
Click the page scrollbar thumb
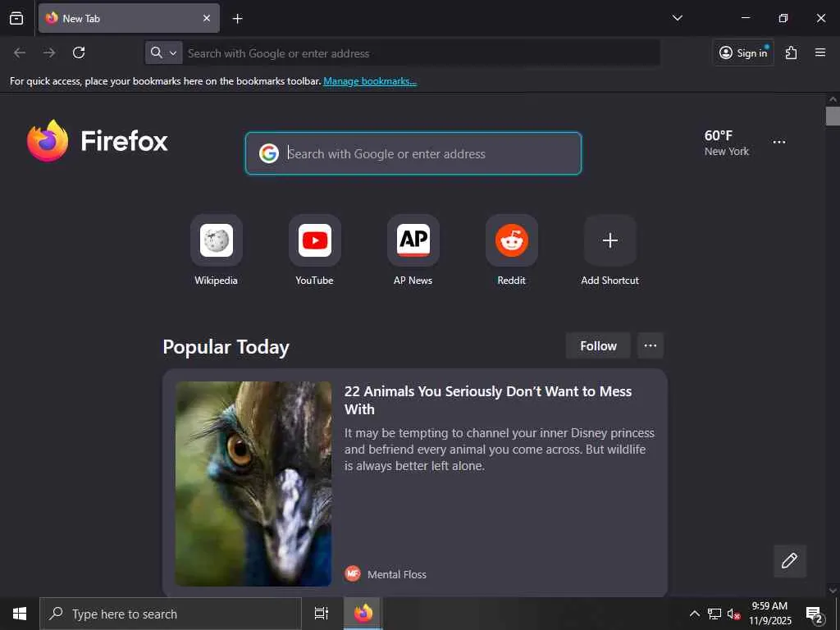coord(833,116)
